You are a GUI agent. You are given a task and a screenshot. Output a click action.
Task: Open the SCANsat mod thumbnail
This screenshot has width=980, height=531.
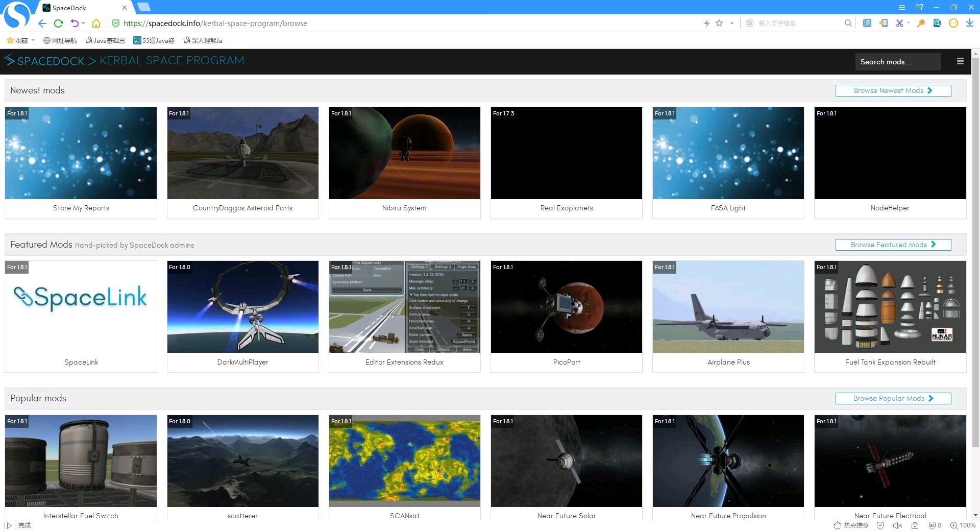point(405,461)
